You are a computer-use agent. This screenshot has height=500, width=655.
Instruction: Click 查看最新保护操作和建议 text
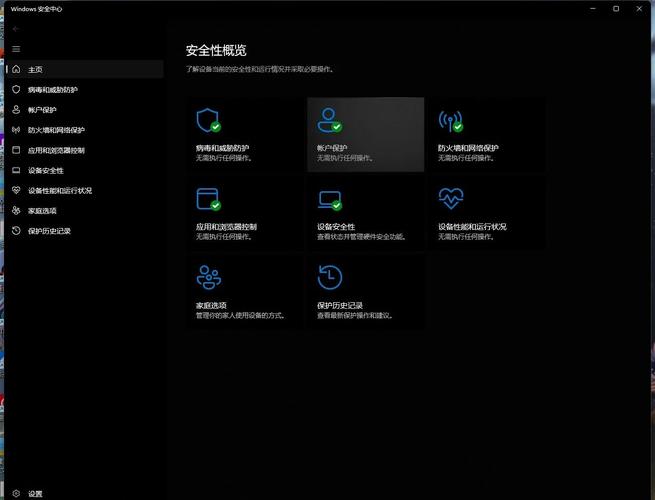tap(354, 315)
